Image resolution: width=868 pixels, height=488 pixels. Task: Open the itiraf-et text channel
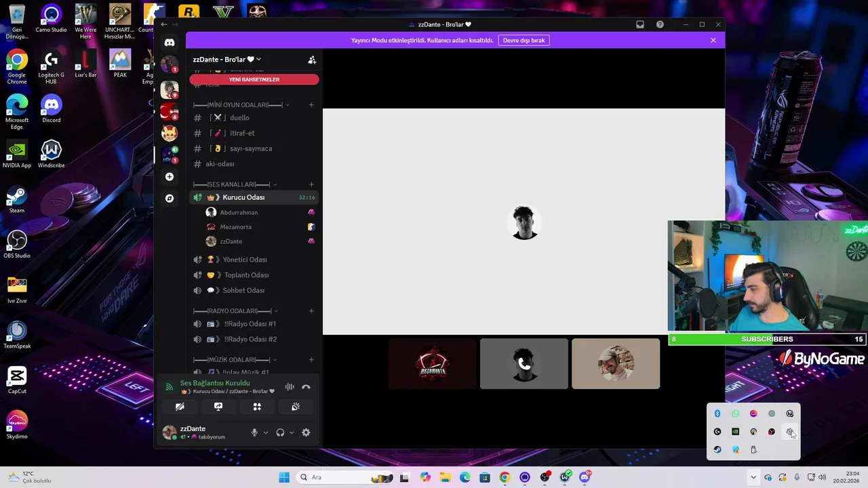tap(254, 134)
